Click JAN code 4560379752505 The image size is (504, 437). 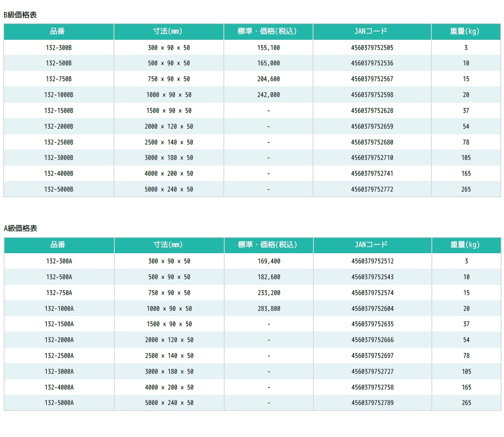[x=372, y=48]
